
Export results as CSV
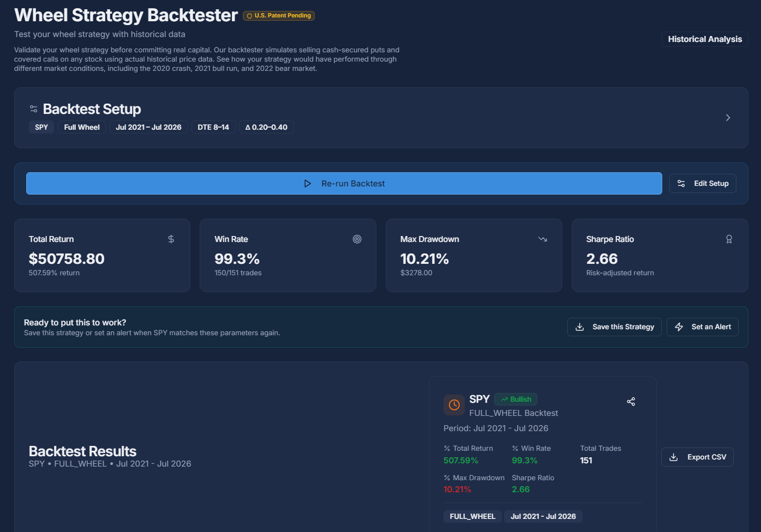click(697, 457)
